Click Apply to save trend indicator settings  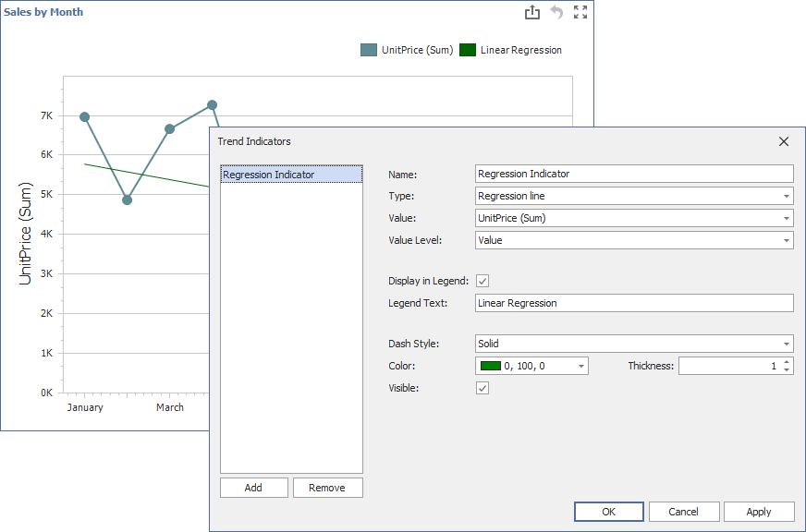758,511
